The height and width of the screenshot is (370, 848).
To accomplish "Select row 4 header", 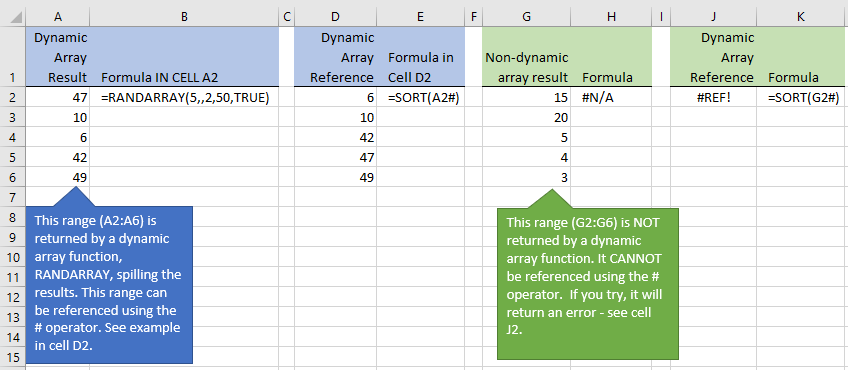I will (13, 137).
